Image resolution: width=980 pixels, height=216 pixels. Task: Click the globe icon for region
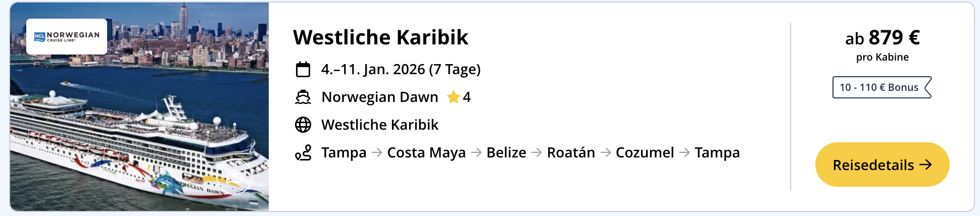click(x=303, y=125)
